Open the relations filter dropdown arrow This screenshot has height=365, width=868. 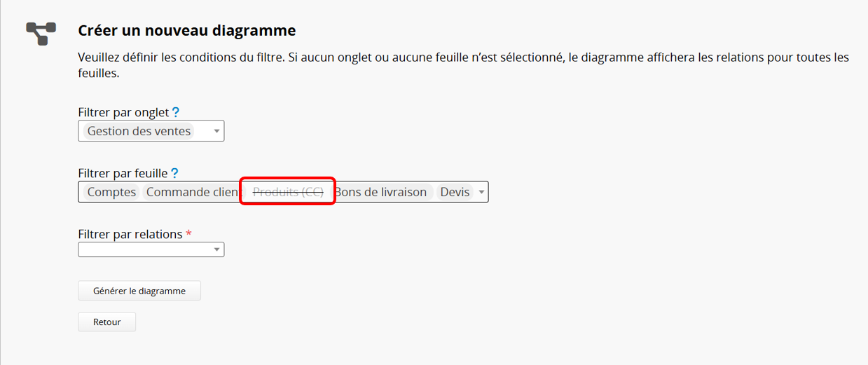click(216, 249)
